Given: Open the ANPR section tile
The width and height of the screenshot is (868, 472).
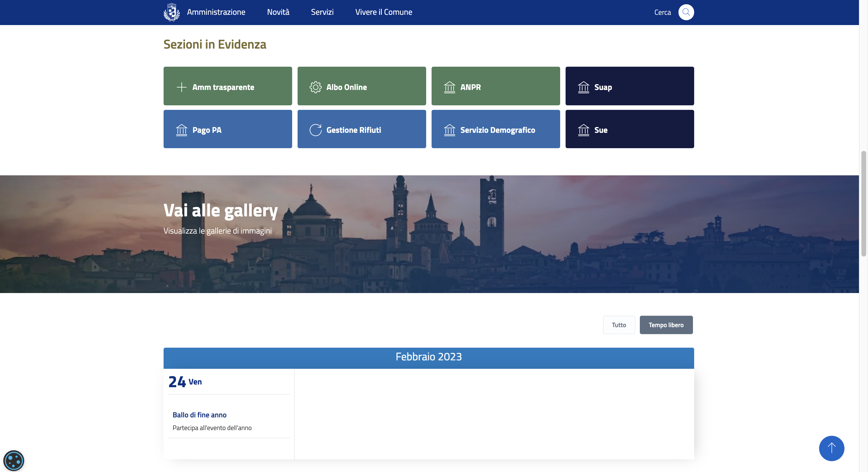Looking at the screenshot, I should pos(495,86).
